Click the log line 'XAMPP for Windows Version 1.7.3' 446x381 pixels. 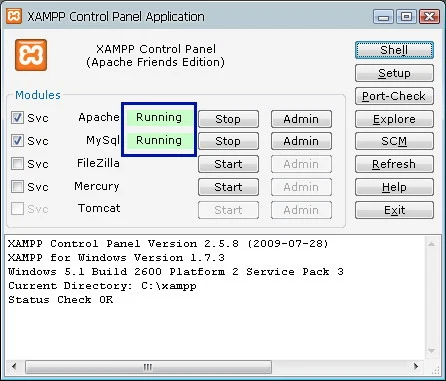click(x=116, y=258)
